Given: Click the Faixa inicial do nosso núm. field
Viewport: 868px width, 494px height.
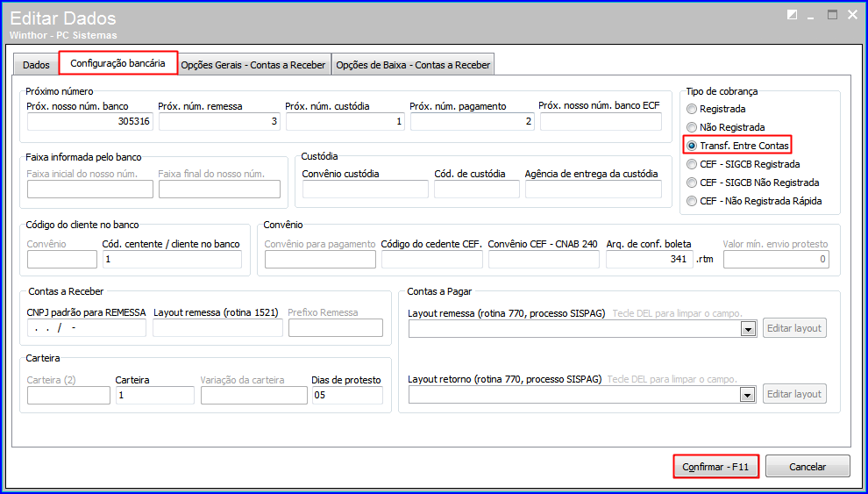Looking at the screenshot, I should pyautogui.click(x=90, y=190).
